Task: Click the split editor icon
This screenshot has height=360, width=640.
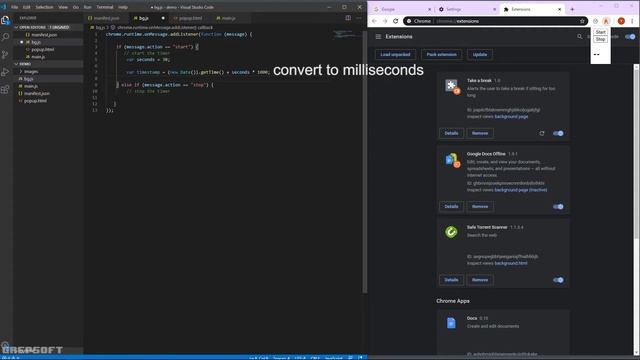Action: (348, 18)
